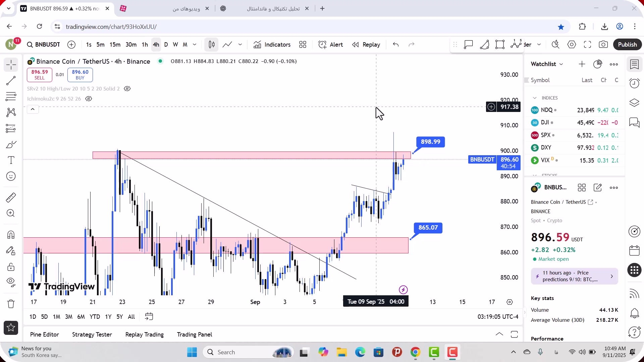Screen dimensions: 644x362
Task: Add a symbol to compare
Action: pyautogui.click(x=71, y=45)
